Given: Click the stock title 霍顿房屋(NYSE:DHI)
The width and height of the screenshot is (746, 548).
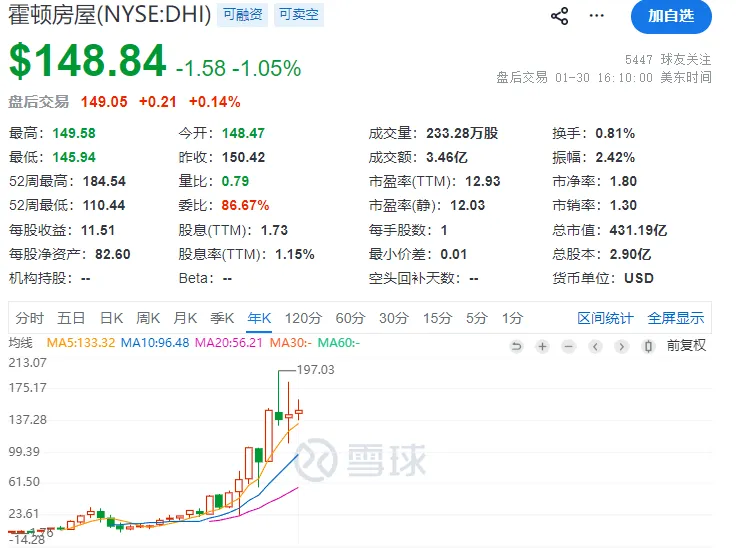Looking at the screenshot, I should 110,15.
